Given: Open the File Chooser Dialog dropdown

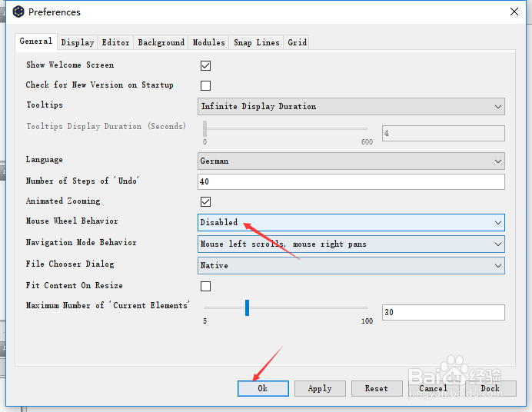Looking at the screenshot, I should click(x=351, y=265).
